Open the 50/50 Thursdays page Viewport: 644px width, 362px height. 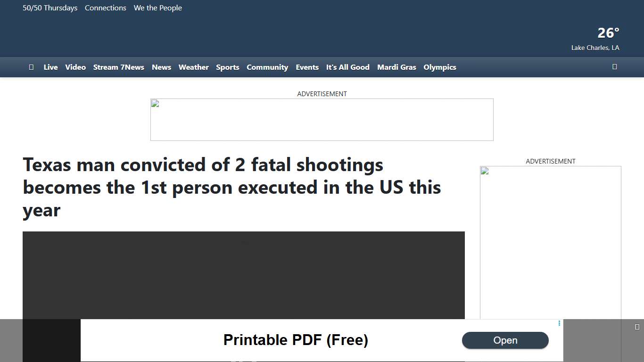(50, 8)
